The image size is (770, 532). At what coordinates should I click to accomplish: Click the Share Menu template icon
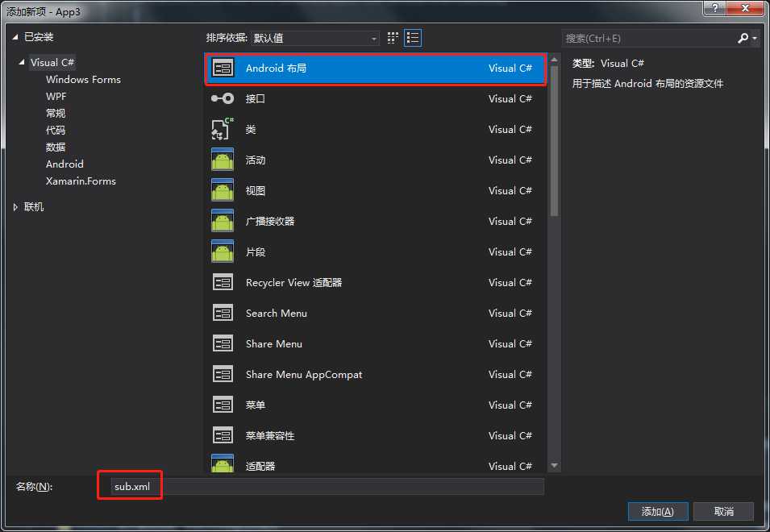point(223,343)
